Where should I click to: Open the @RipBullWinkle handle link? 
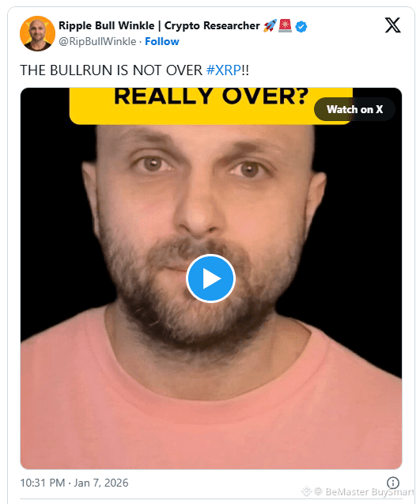[x=97, y=41]
